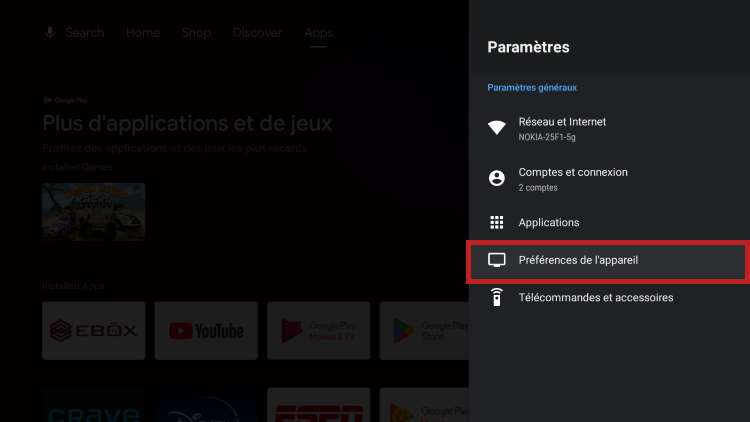Screen dimensions: 750x422
Task: Click the Applications grid icon
Action: click(x=496, y=223)
